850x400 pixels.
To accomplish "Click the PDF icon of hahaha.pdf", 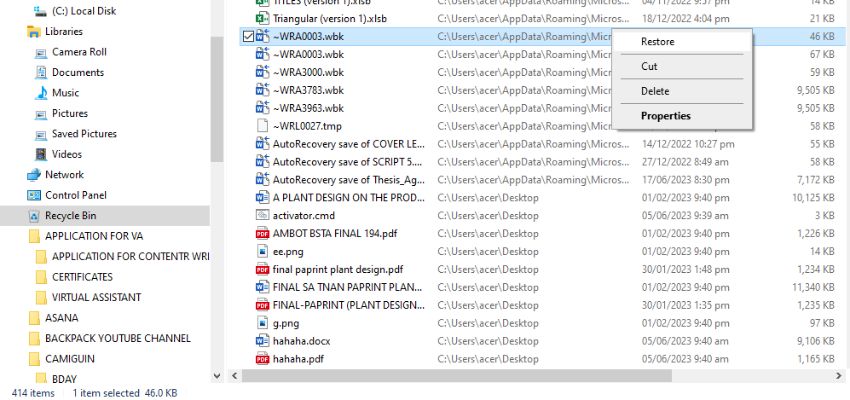I will [262, 359].
